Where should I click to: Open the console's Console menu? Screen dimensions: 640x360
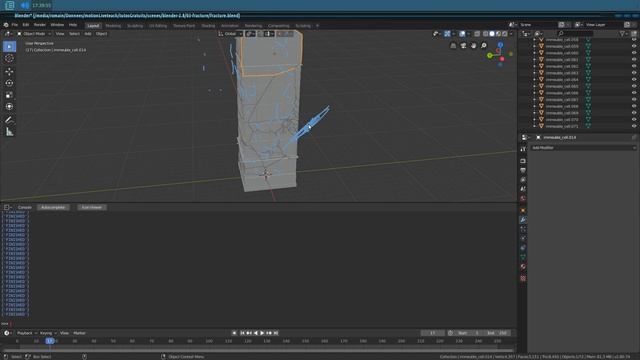tap(24, 207)
